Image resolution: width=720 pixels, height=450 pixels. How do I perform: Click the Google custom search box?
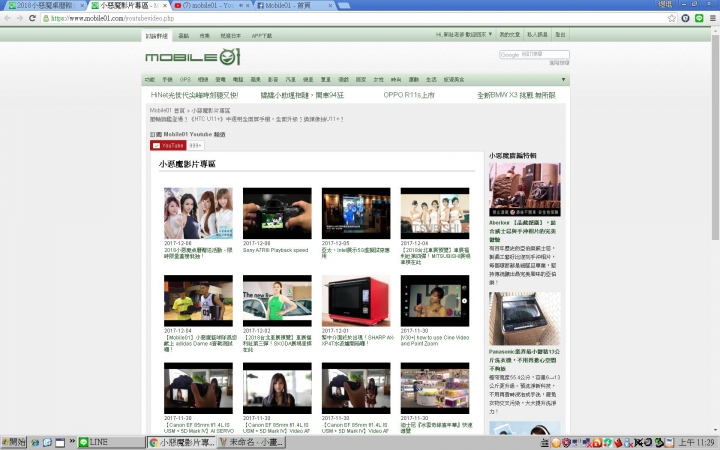point(534,54)
